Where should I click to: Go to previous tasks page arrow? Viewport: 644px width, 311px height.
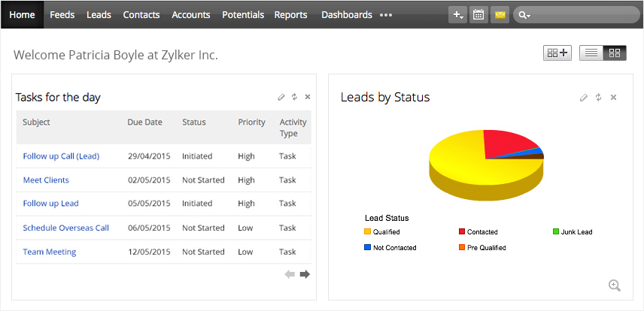pos(290,274)
